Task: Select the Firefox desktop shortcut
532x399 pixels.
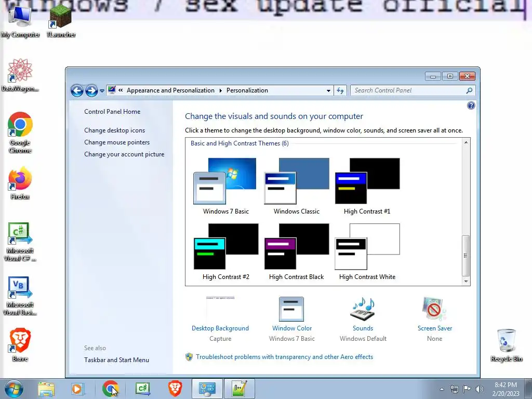Action: coord(20,183)
